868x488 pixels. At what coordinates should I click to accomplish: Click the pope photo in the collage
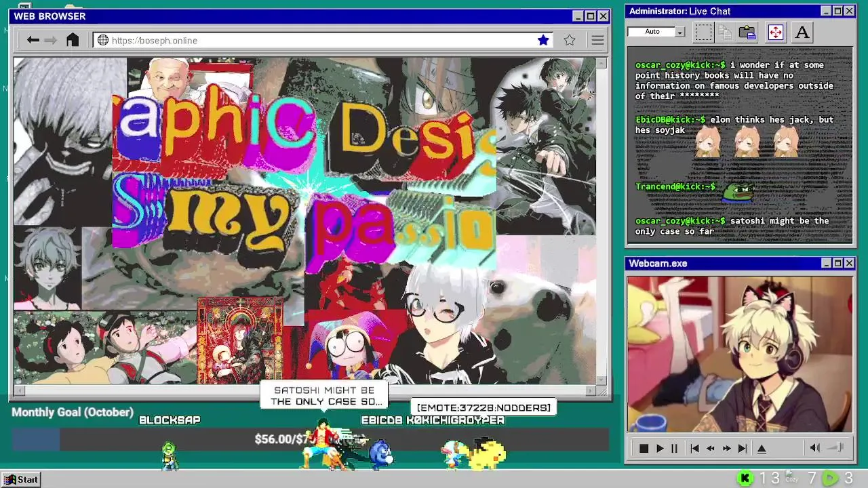[166, 78]
